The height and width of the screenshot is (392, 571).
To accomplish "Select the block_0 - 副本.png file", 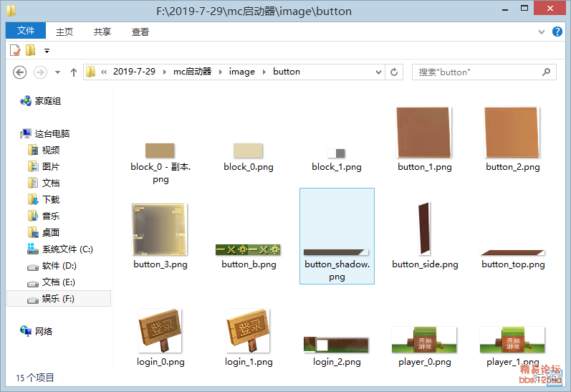I will point(160,150).
